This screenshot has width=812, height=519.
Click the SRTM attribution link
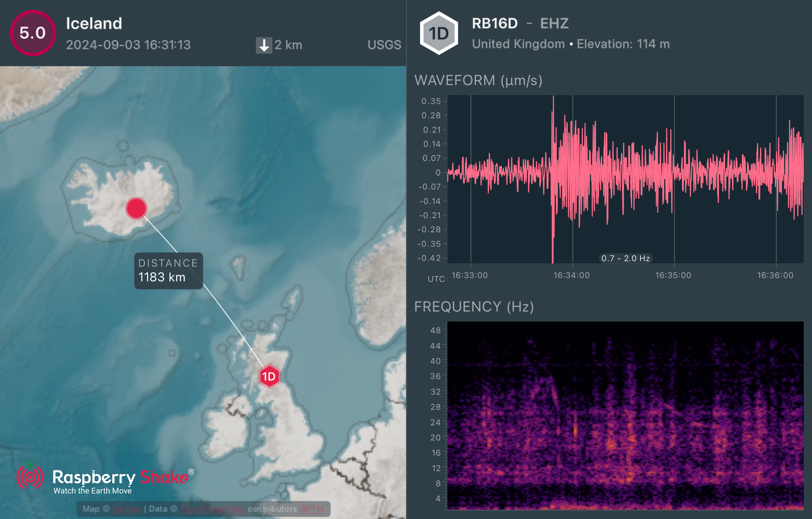312,509
